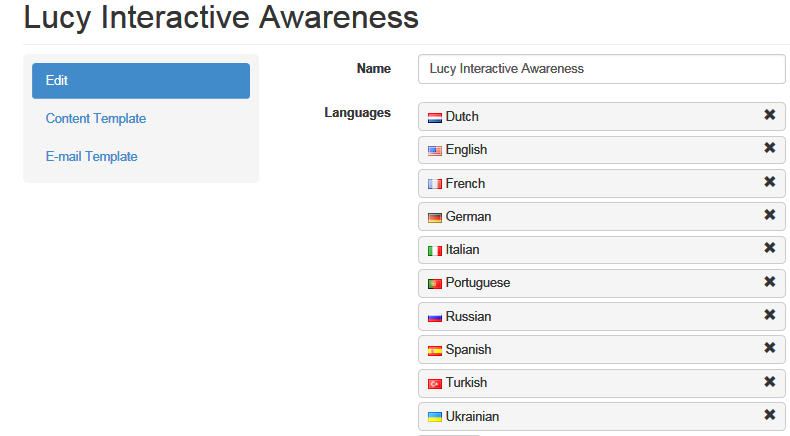Delete Italian using its X icon

tap(769, 247)
